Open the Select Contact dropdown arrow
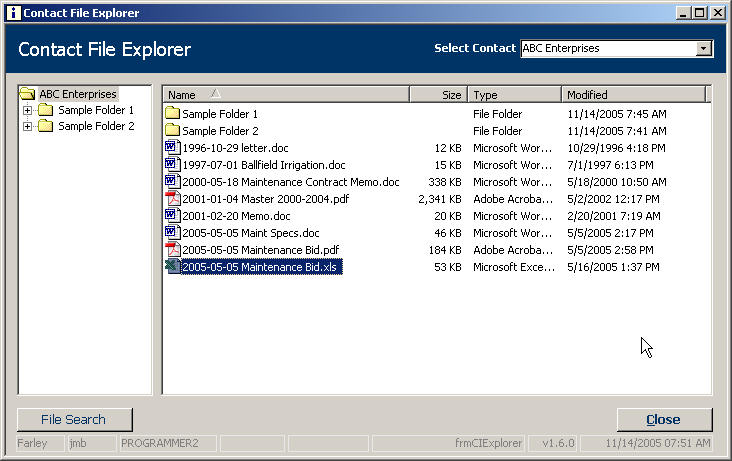732x461 pixels. coord(703,48)
